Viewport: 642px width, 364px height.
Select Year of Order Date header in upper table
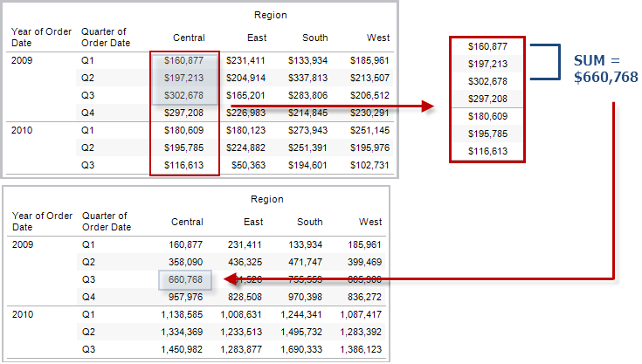(x=41, y=38)
